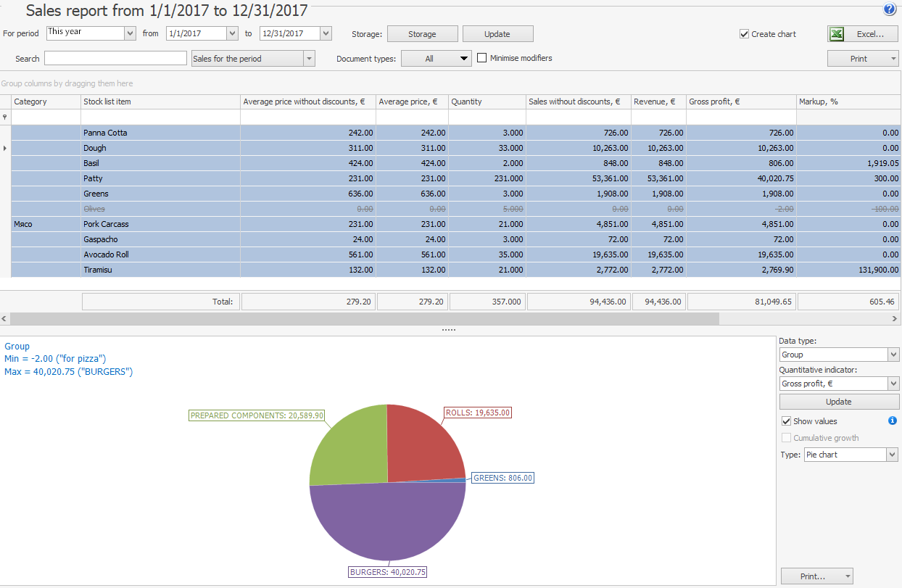The height and width of the screenshot is (588, 902).
Task: Open the For period dropdown
Action: (130, 33)
